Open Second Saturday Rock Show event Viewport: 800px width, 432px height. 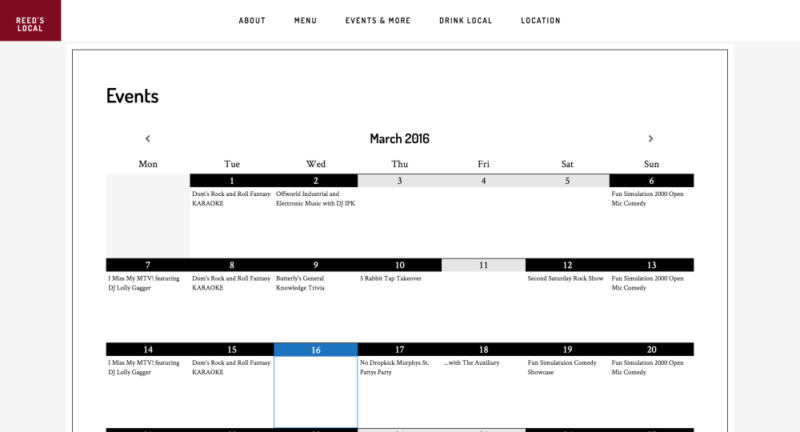(x=565, y=278)
